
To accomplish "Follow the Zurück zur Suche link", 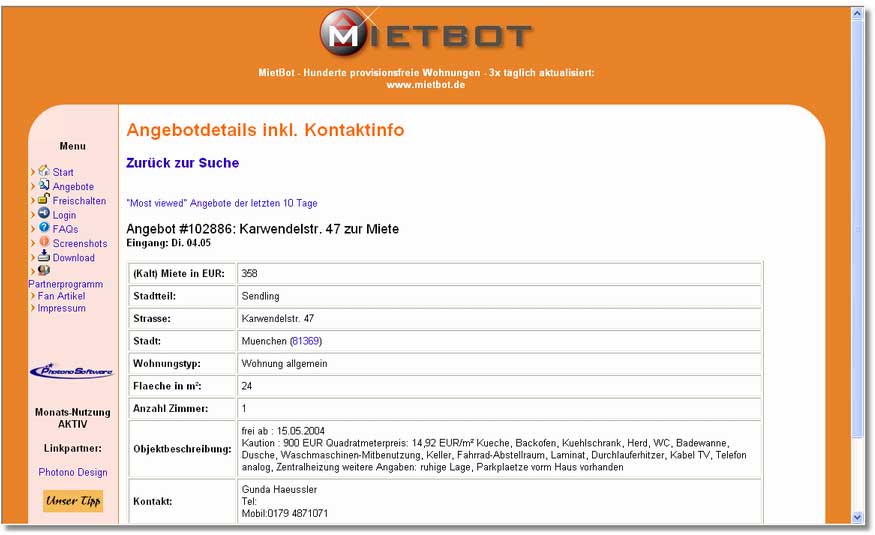I will click(182, 163).
